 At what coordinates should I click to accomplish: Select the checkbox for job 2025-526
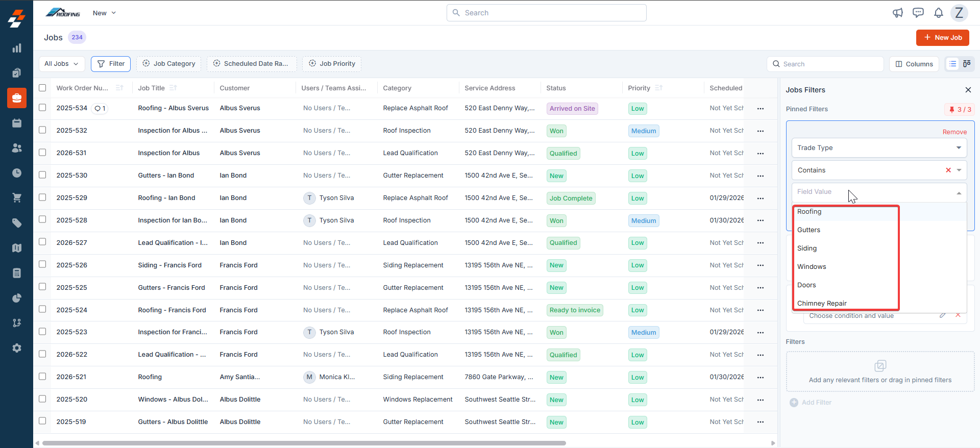(42, 264)
